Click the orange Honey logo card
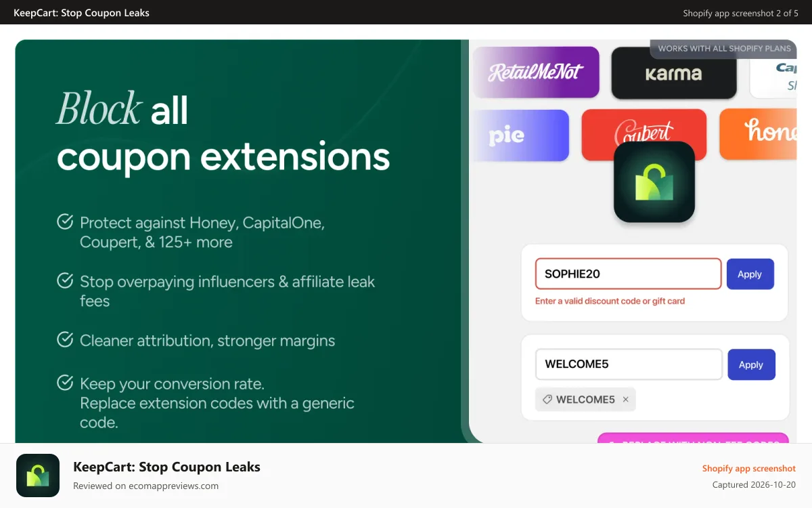The height and width of the screenshot is (508, 812). tap(758, 135)
